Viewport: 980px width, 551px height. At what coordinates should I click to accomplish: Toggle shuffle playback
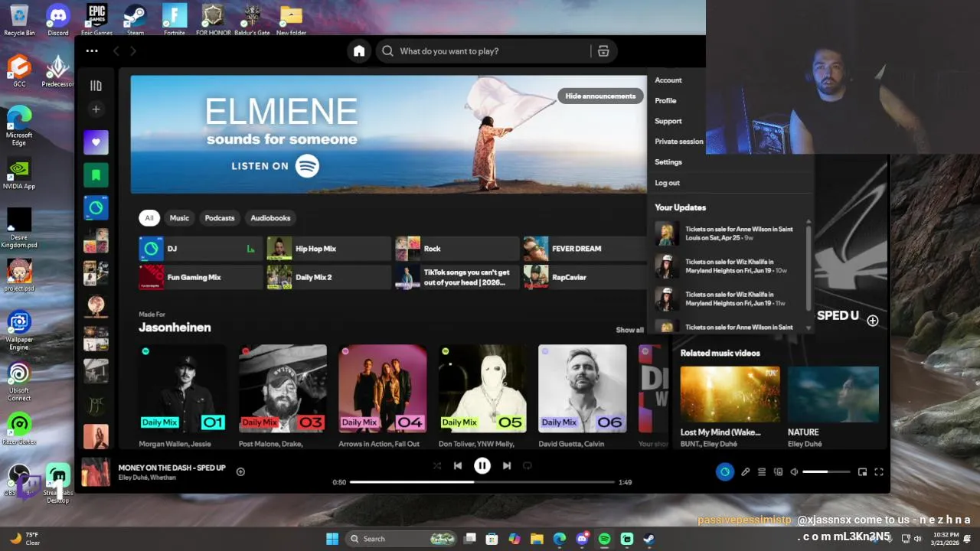pos(437,465)
